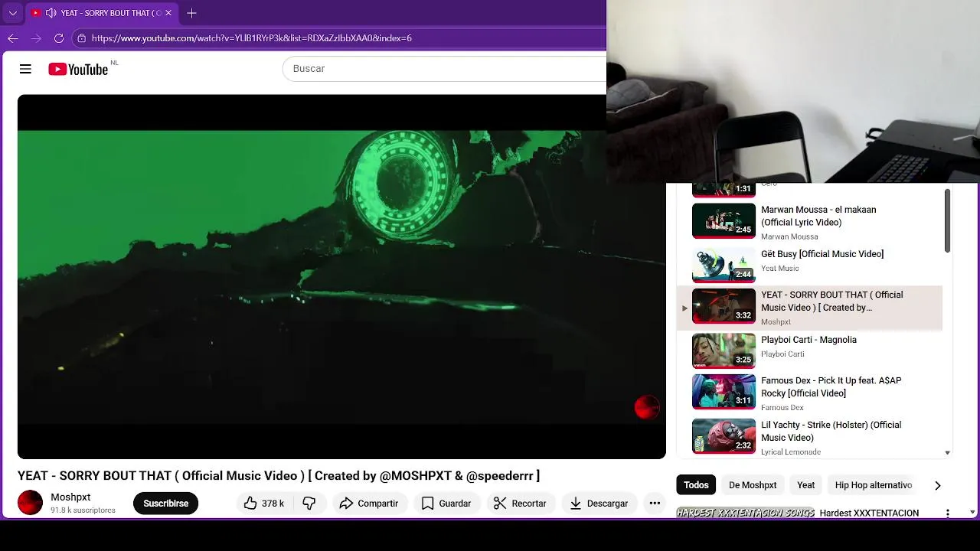Viewport: 980px width, 551px height.
Task: Open site info icon in address bar
Action: click(81, 37)
